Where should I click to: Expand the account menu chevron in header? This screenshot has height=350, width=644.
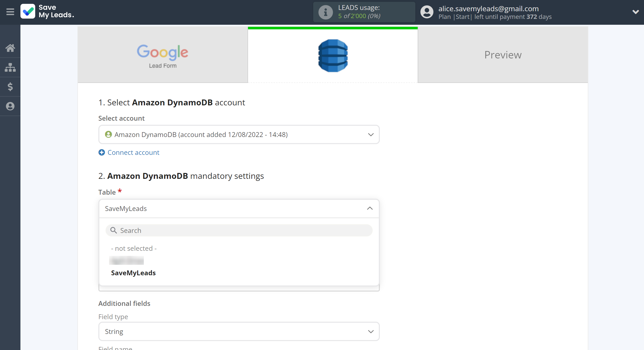(x=635, y=12)
